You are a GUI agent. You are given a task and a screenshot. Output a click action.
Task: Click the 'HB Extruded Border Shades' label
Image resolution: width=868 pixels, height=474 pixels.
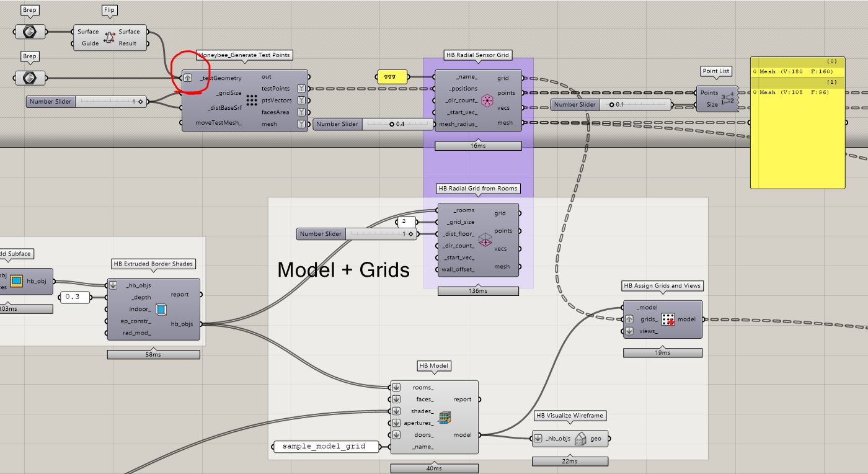153,264
